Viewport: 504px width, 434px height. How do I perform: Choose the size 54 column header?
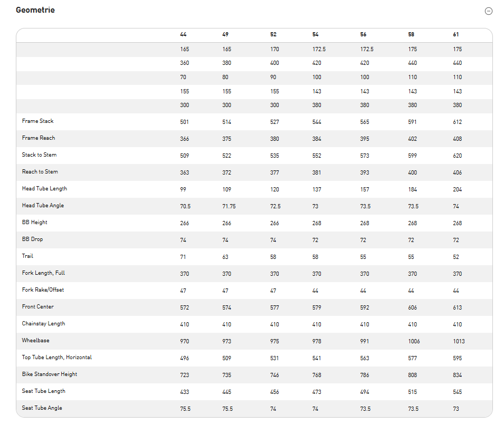pyautogui.click(x=315, y=35)
